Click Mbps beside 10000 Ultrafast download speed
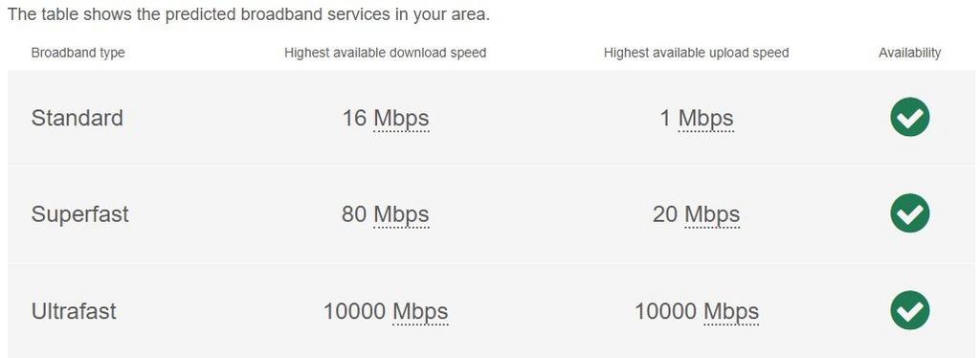 coord(420,311)
